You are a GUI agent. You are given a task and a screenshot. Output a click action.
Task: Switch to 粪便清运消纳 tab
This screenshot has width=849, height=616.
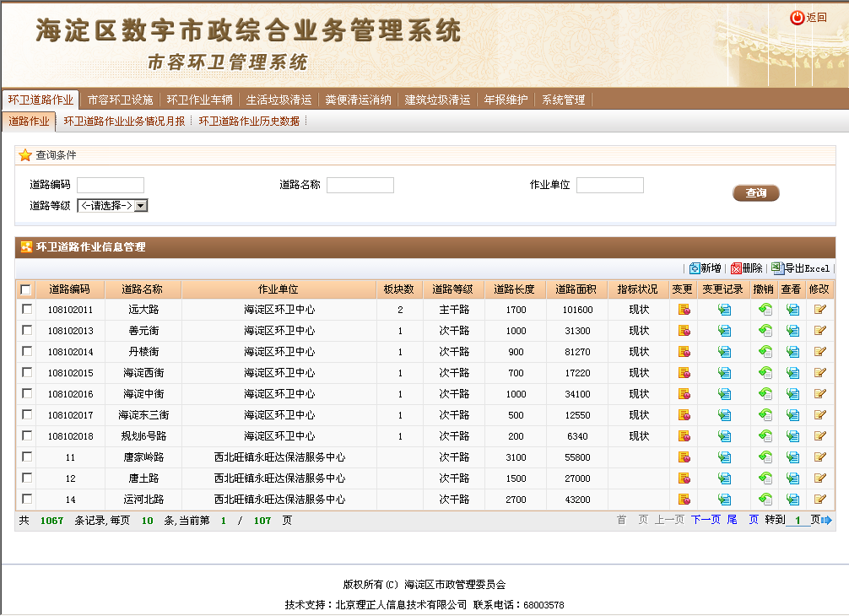coord(359,100)
